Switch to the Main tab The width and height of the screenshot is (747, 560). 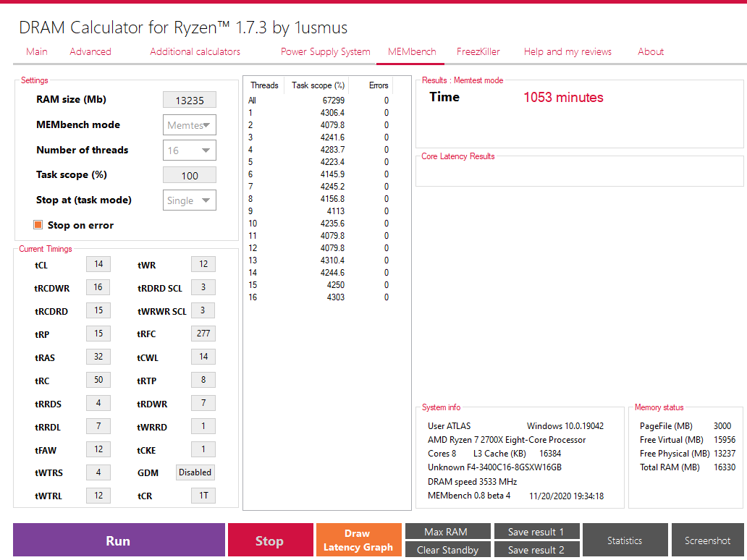[37, 51]
